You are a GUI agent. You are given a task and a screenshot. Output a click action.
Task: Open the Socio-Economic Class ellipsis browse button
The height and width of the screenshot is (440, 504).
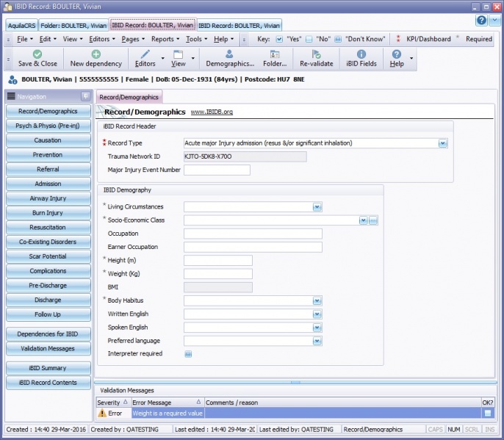[x=373, y=220]
